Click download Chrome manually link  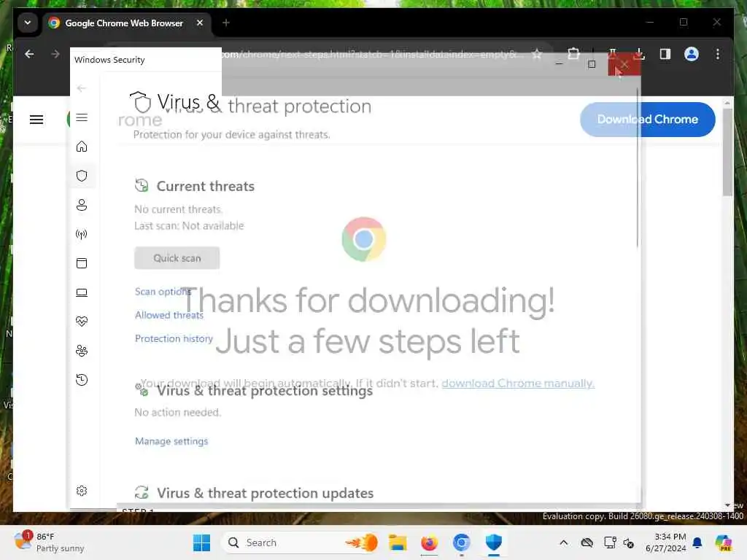point(518,384)
